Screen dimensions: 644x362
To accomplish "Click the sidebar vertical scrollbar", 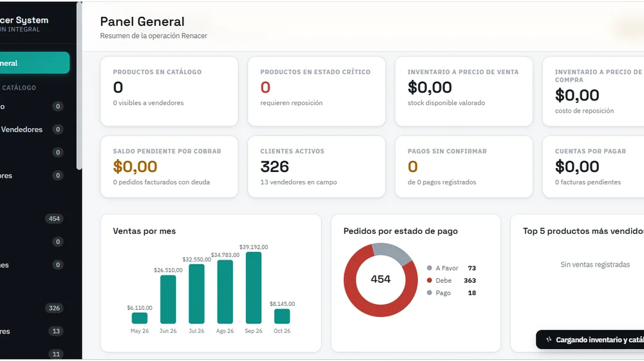I will click(x=79, y=86).
